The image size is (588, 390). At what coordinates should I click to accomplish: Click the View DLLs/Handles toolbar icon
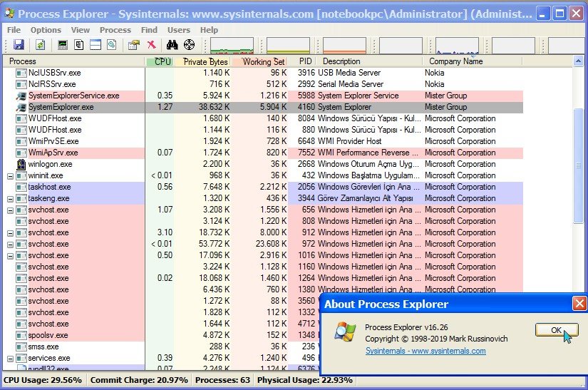112,45
